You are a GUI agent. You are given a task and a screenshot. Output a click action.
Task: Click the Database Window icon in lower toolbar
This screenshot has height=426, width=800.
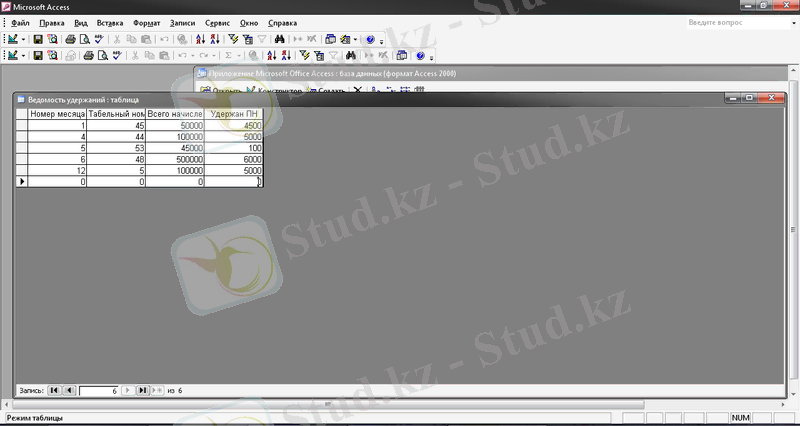(x=402, y=56)
